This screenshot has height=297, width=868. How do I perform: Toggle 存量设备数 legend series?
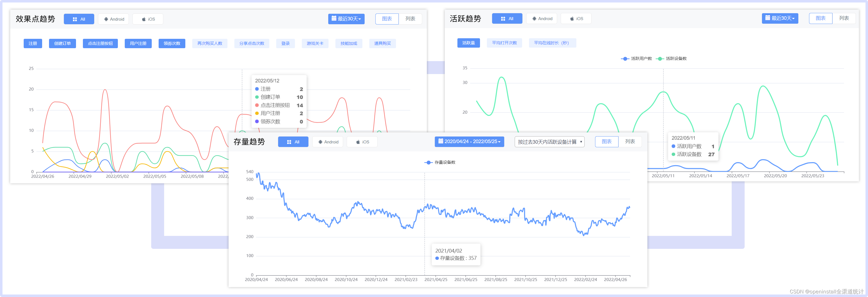pyautogui.click(x=440, y=162)
